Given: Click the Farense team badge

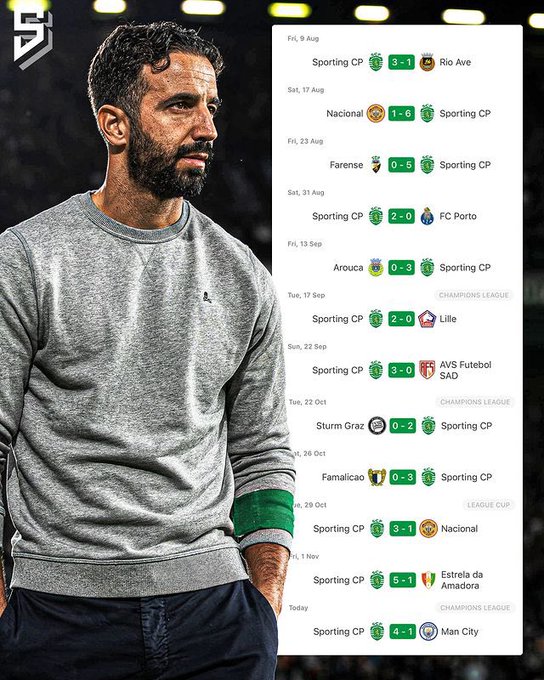Looking at the screenshot, I should pyautogui.click(x=376, y=165).
